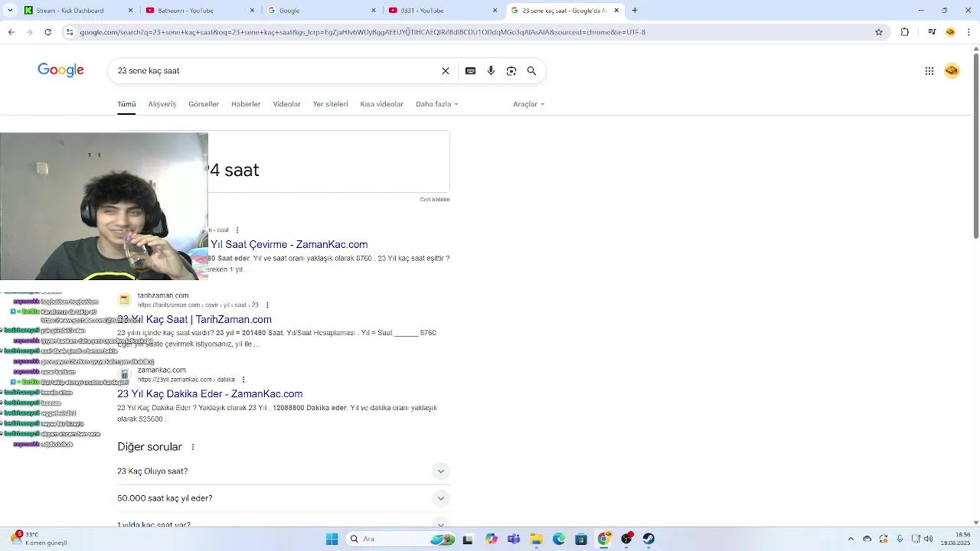Select the Yer siteleri search filter
Image resolution: width=980 pixels, height=551 pixels.
(x=331, y=104)
